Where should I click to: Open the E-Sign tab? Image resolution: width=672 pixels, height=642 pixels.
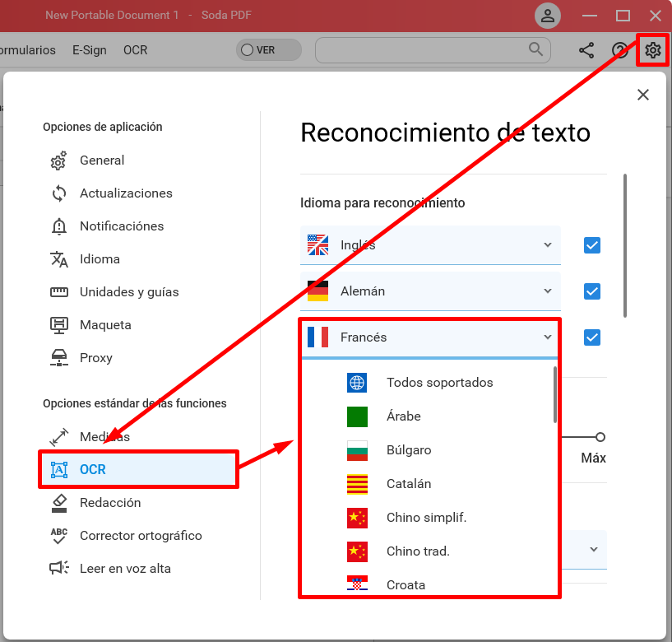click(x=89, y=50)
